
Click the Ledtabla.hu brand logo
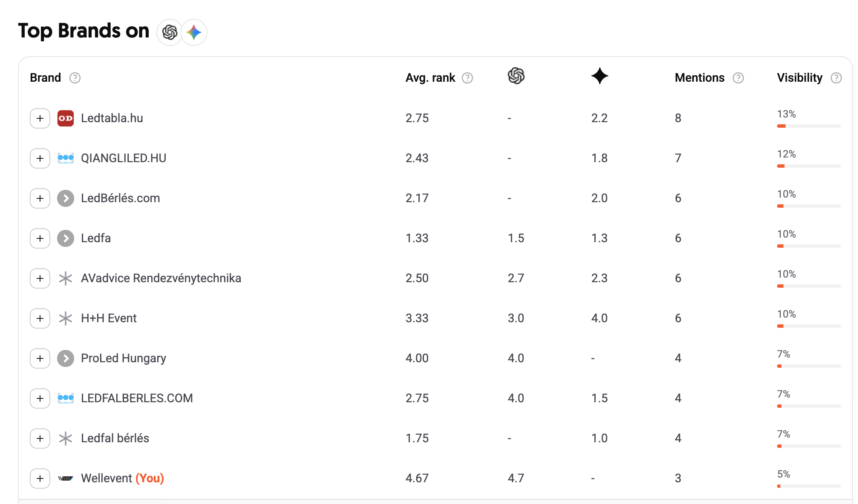66,118
